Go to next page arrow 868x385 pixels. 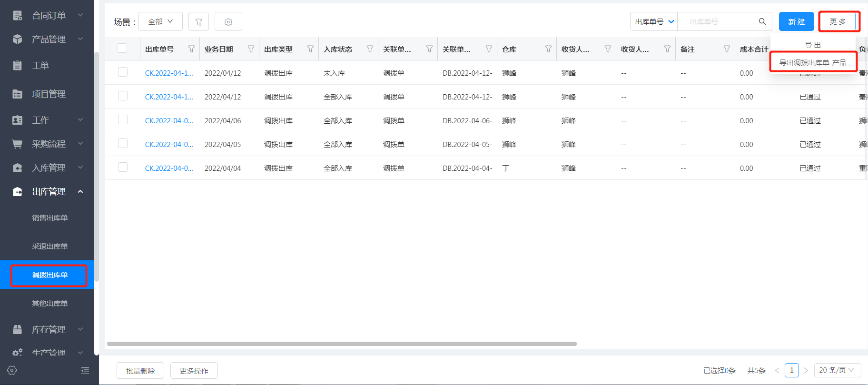(x=806, y=370)
